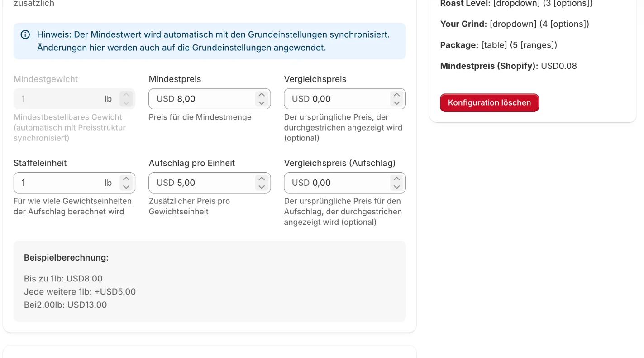Screen dimensions: 644x358
Task: Click the 'Für wie viele Gewichtseinheiten' hint
Action: point(72,206)
